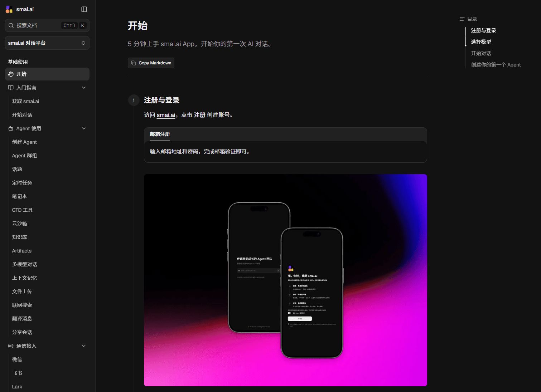Collapse the Agent 使用 section chevron

[84, 128]
